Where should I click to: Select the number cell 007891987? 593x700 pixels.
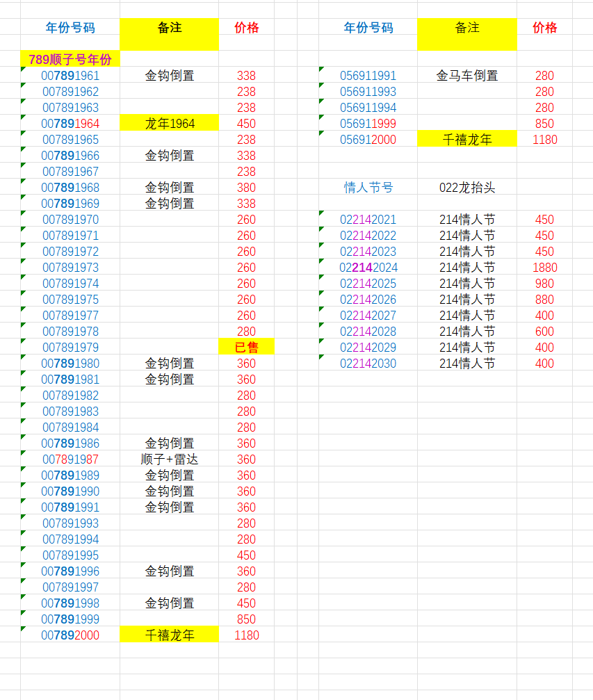pos(70,459)
